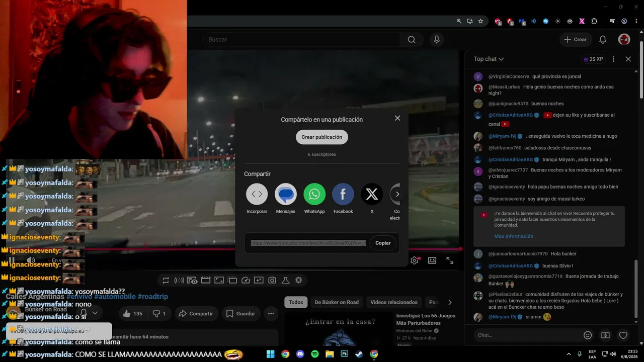The width and height of the screenshot is (644, 362).
Task: Open the Chrome extensions puzzle icon
Action: click(x=594, y=21)
